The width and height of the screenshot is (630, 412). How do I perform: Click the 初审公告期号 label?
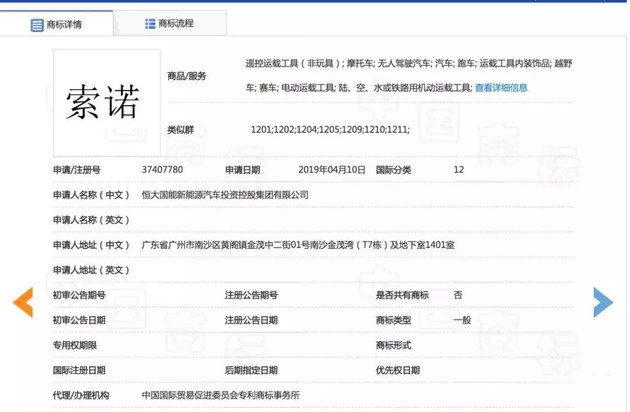[79, 295]
